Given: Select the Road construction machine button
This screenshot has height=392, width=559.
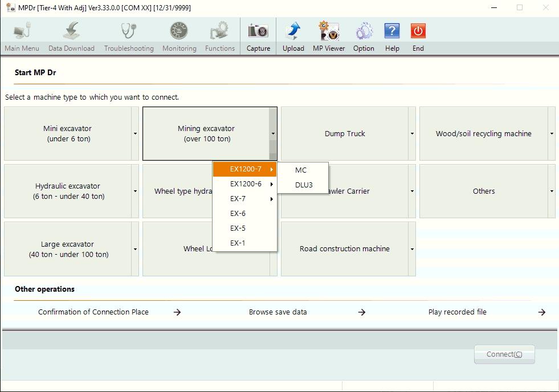Looking at the screenshot, I should 344,249.
